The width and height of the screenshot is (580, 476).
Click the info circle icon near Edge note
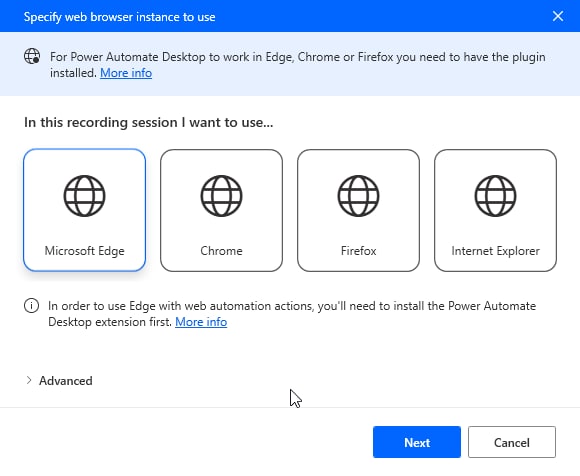pyautogui.click(x=31, y=306)
